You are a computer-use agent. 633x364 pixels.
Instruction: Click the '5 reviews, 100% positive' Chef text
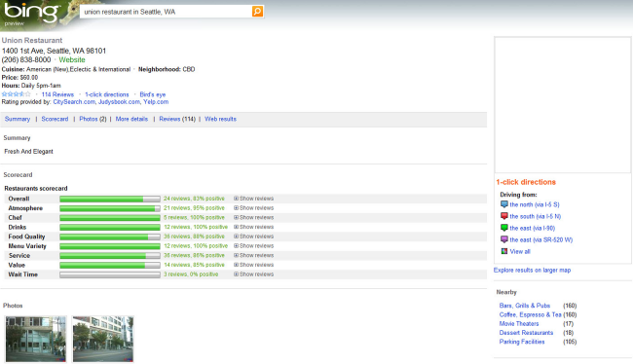[194, 217]
